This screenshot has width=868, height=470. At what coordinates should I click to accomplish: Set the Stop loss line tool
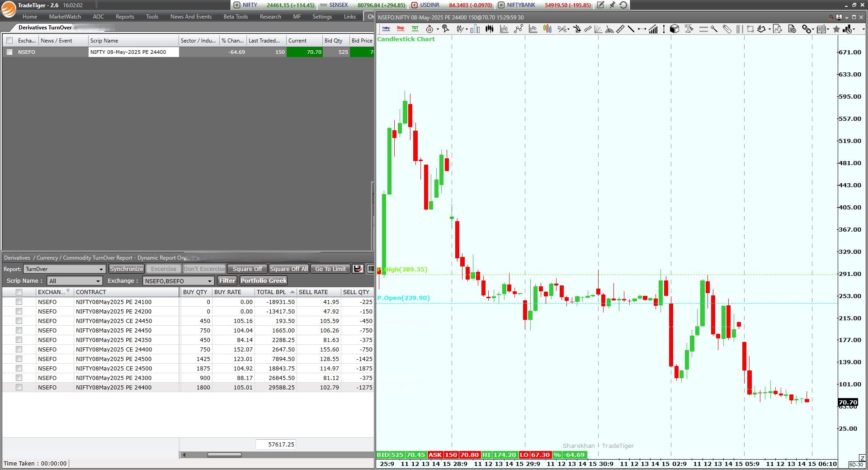point(401,28)
